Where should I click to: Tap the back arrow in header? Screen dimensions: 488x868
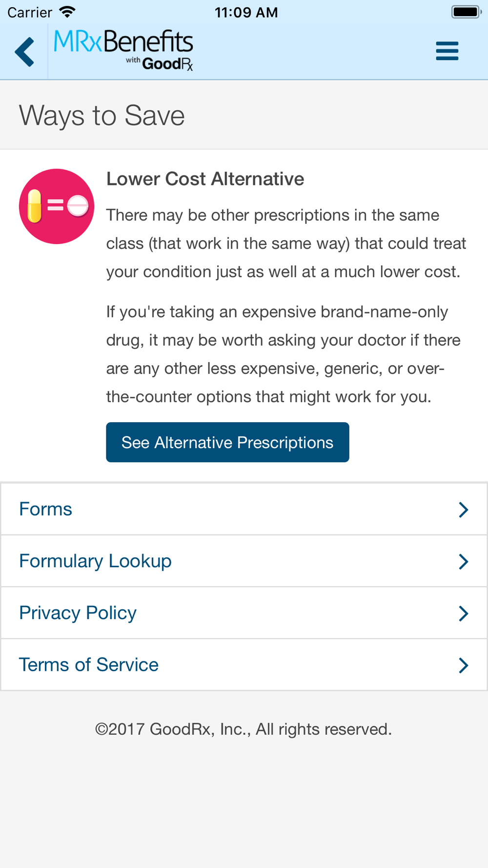click(x=24, y=51)
